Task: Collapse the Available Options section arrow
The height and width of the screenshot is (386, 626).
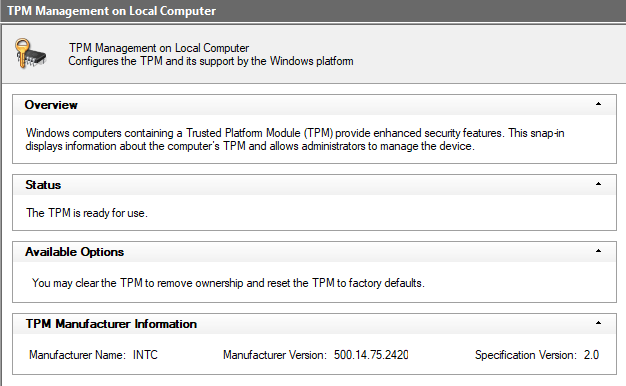Action: (598, 251)
